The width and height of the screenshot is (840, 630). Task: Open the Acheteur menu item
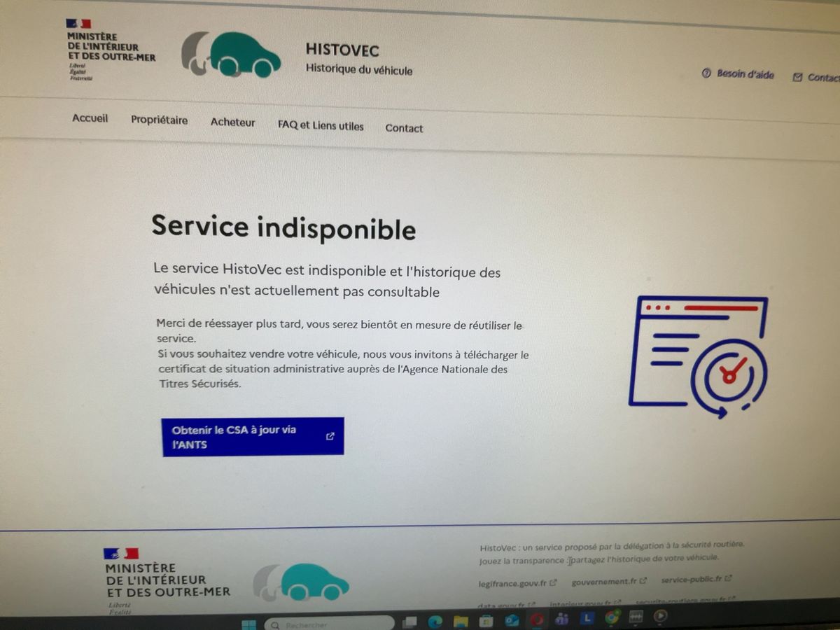[x=233, y=122]
